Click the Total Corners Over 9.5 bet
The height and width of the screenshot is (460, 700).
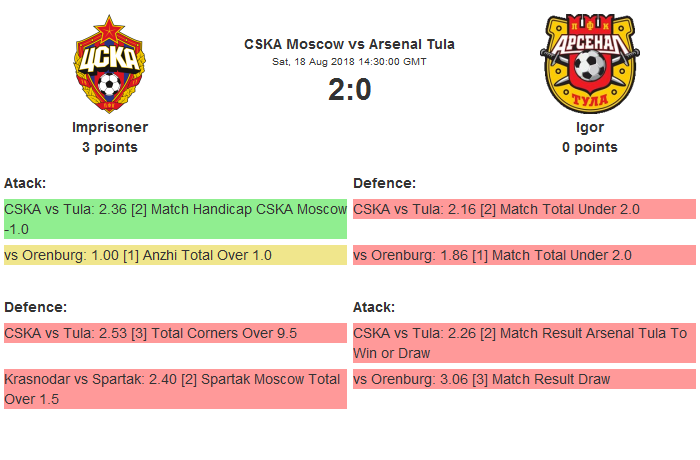(x=174, y=333)
